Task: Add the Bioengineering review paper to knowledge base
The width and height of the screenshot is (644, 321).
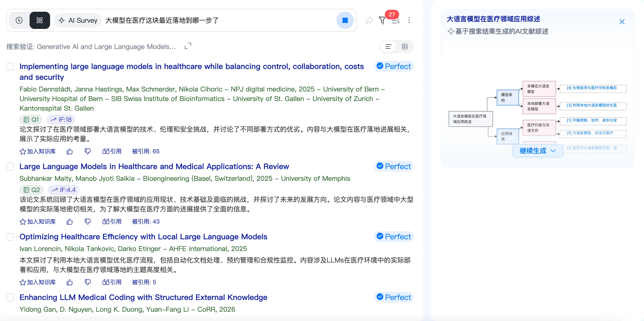Action: coord(38,222)
